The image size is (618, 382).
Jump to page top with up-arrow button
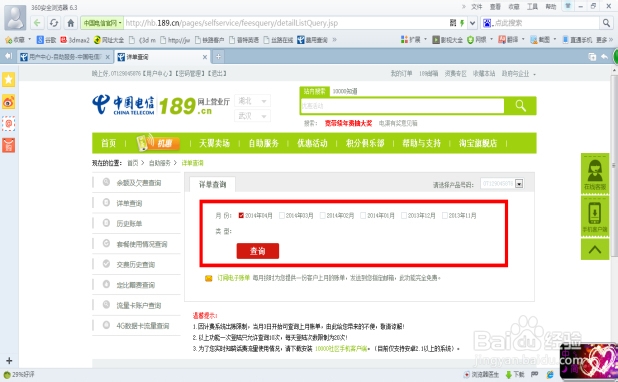(x=595, y=249)
